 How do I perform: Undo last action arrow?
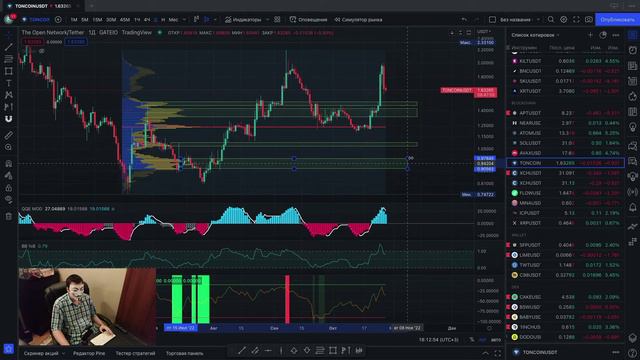[464, 20]
